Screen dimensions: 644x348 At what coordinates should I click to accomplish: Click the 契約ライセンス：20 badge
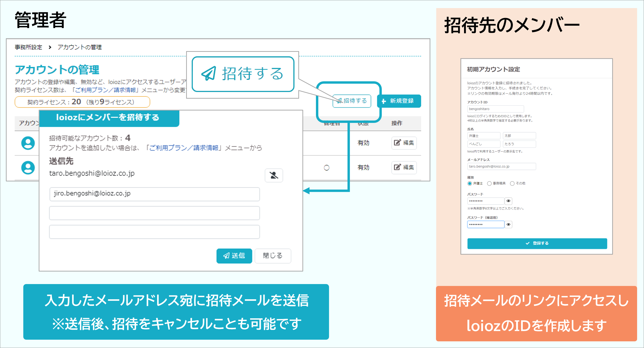[82, 102]
